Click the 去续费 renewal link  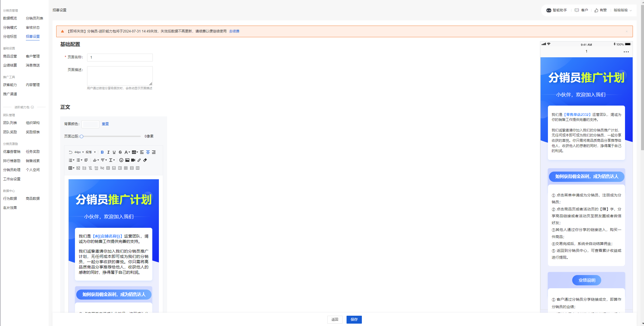(234, 31)
